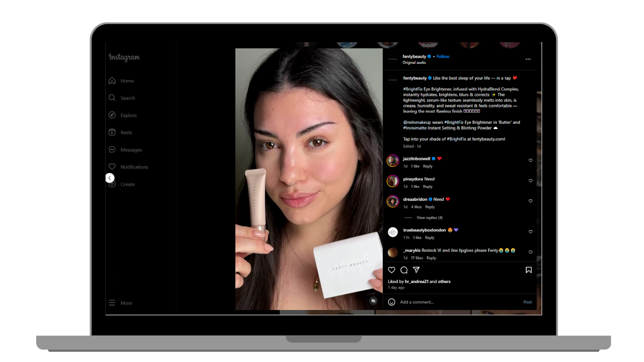This screenshot has height=362, width=644.
Task: View 17 likes on _marykis's comment
Action: click(x=417, y=258)
